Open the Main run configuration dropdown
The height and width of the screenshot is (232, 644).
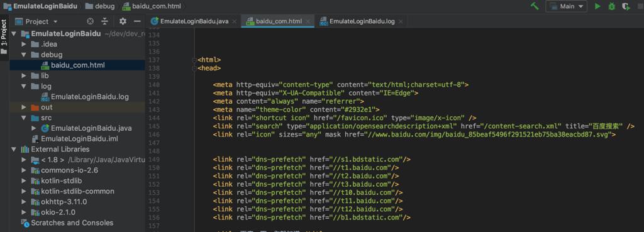567,6
